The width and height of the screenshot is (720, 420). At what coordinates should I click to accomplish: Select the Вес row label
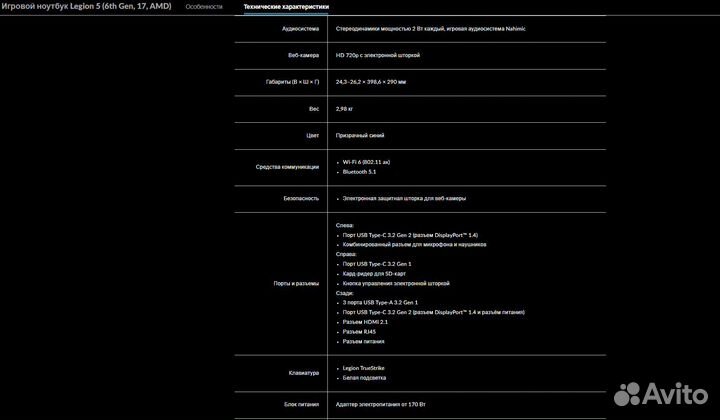(314, 109)
